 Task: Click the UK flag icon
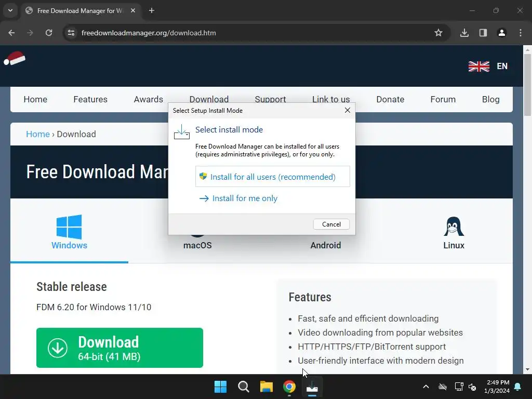[478, 66]
